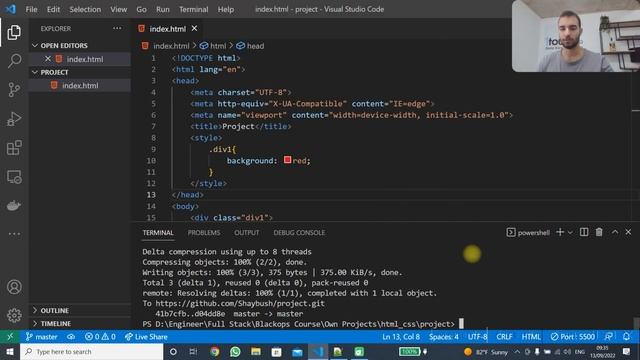Viewport: 640px width, 360px height.
Task: Maximize the terminal panel size
Action: (615, 232)
